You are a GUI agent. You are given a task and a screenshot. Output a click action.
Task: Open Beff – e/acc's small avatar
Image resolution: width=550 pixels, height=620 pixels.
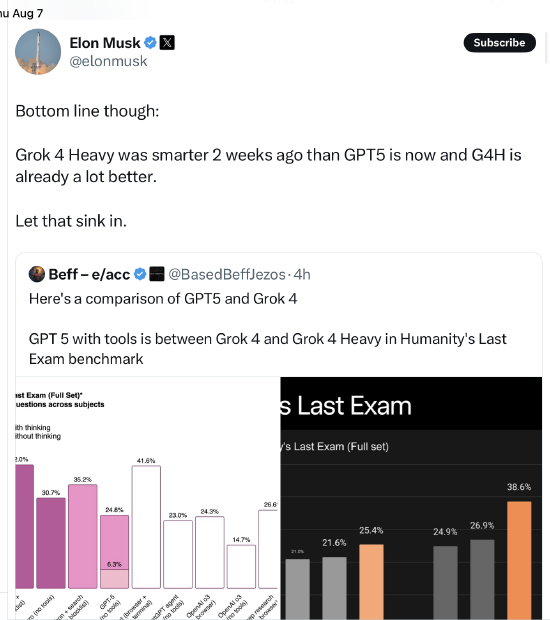pos(37,274)
